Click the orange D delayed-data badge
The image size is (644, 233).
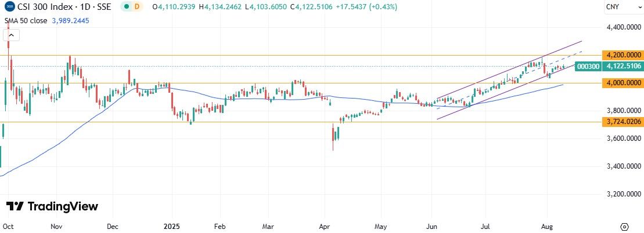pos(137,7)
